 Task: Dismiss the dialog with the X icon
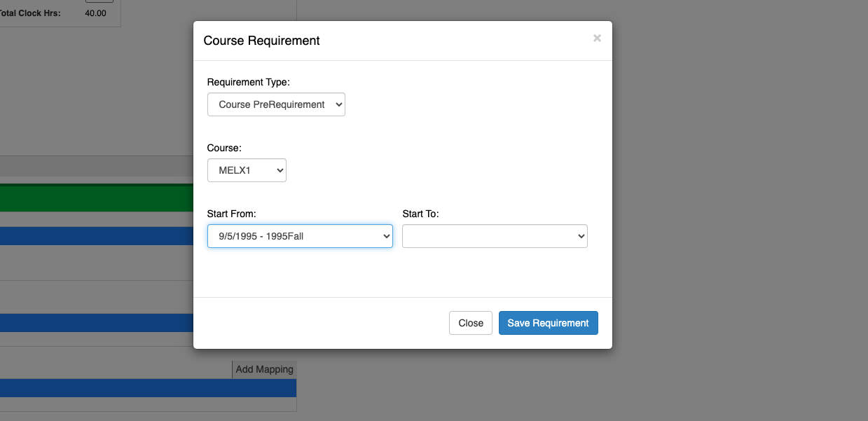(x=597, y=39)
